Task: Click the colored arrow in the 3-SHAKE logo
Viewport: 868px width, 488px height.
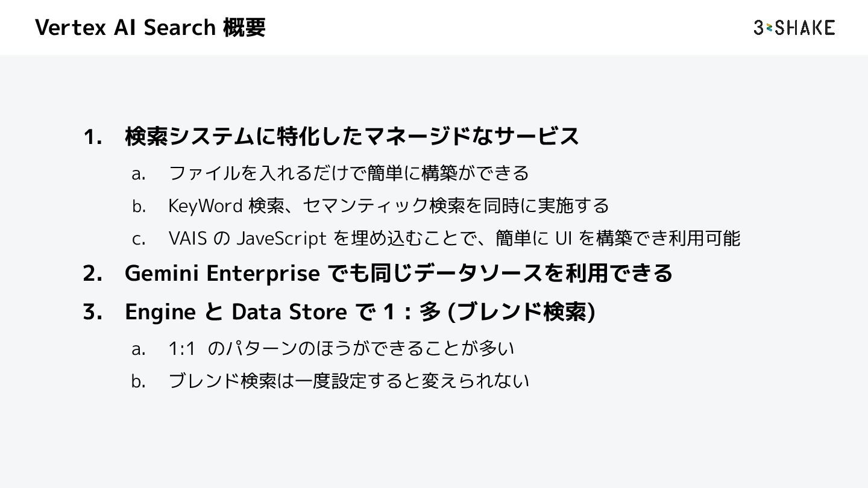Action: pyautogui.click(x=770, y=28)
